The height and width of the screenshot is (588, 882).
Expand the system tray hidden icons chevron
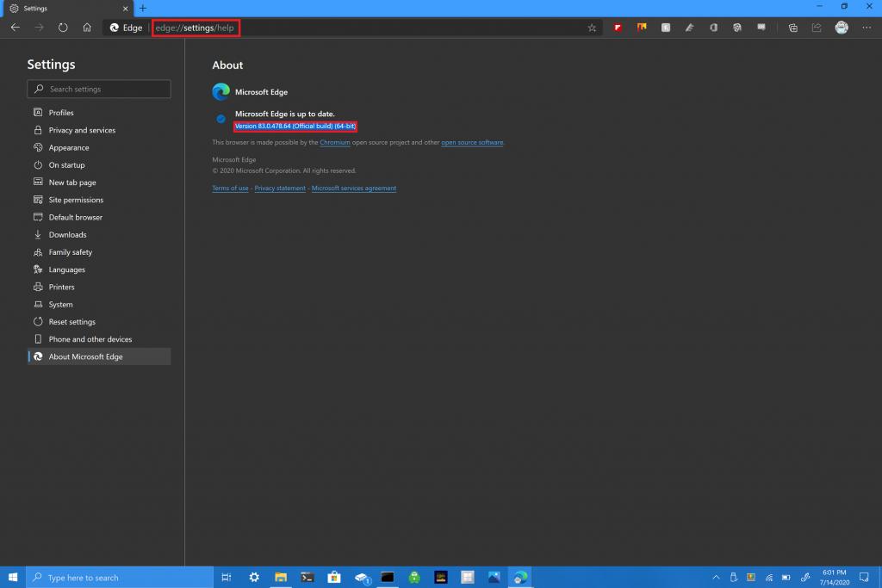click(716, 577)
